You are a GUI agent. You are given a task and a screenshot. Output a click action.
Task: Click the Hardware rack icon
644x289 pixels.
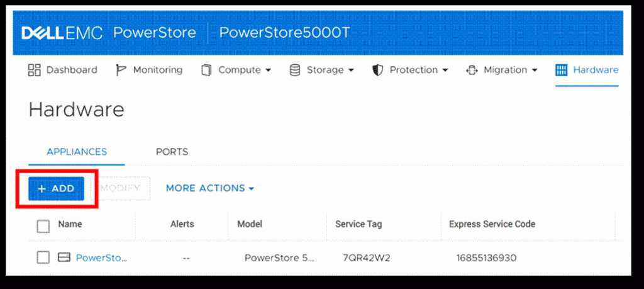561,70
